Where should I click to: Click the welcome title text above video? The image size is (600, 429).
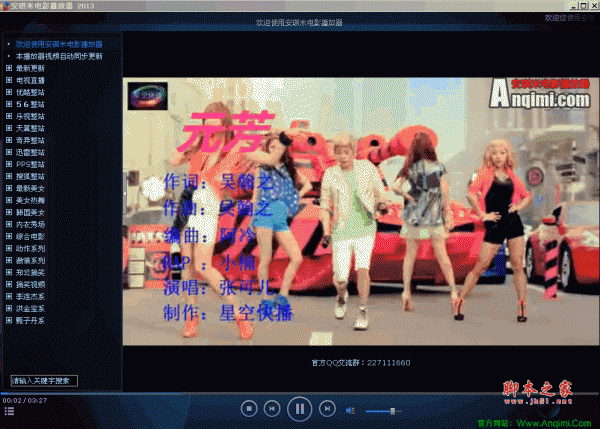click(299, 23)
